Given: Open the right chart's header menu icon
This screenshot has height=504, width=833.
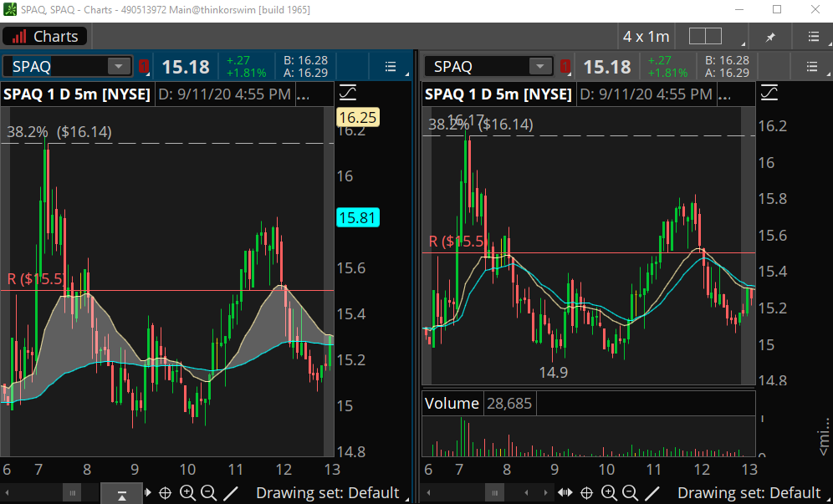Looking at the screenshot, I should [812, 66].
